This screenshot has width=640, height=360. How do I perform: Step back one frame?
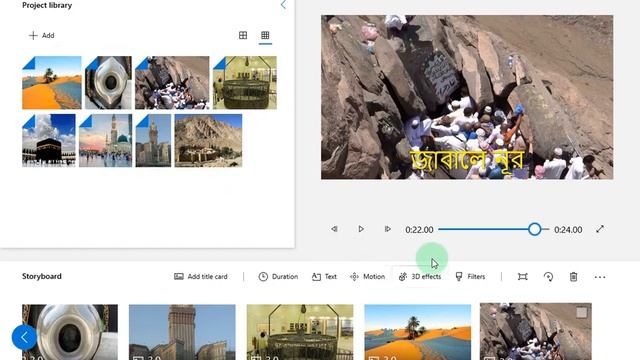coord(334,229)
